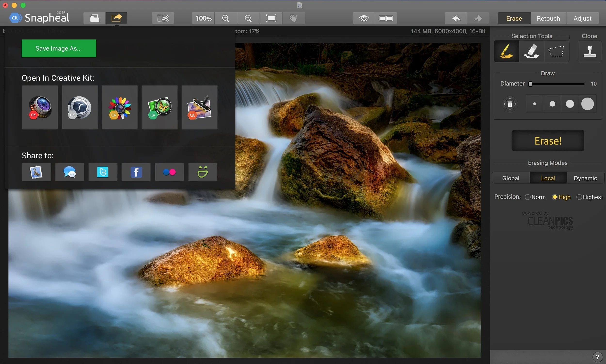
Task: Open the crop tool in toolbar
Action: coord(163,18)
